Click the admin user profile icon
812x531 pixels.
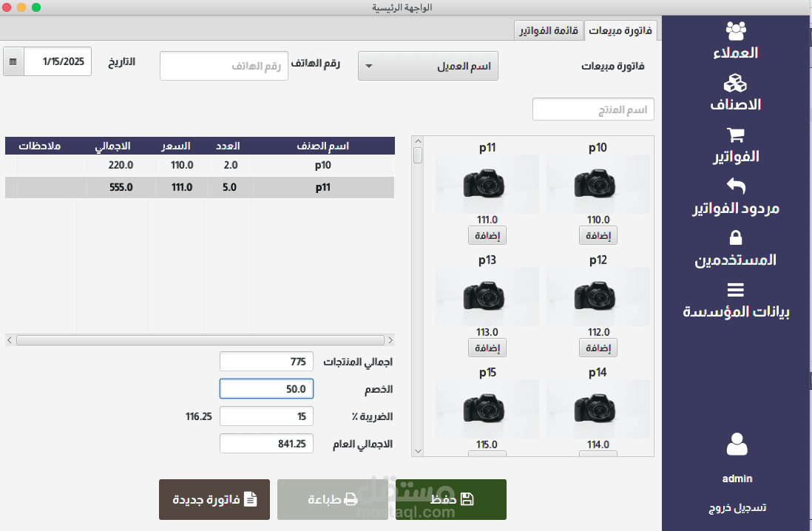click(736, 444)
